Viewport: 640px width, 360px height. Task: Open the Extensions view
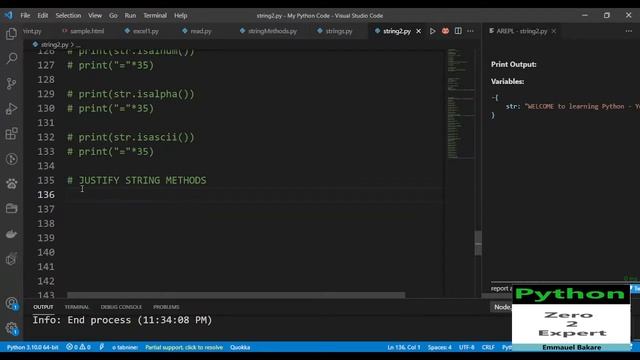(x=11, y=134)
